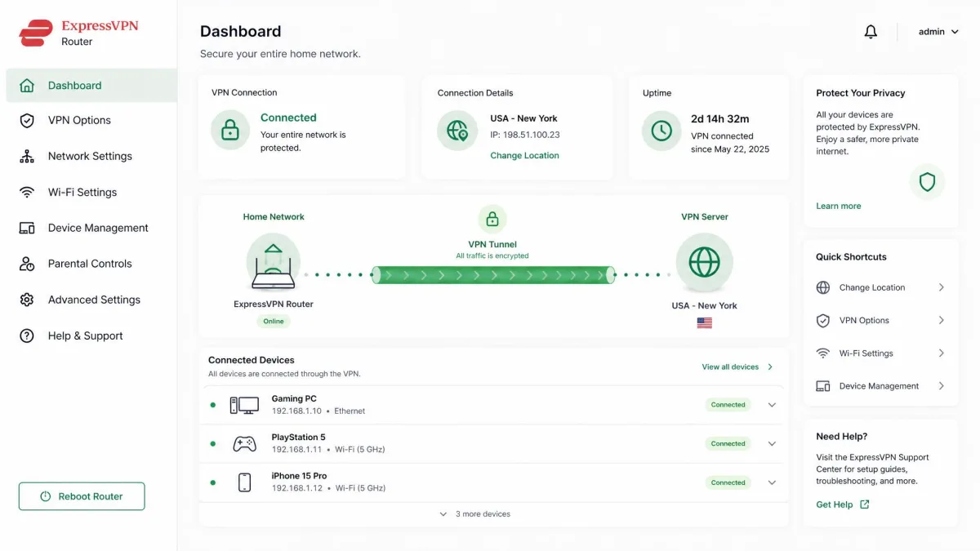Click the Device Management icon in sidebar
This screenshot has width=980, height=551.
click(27, 228)
